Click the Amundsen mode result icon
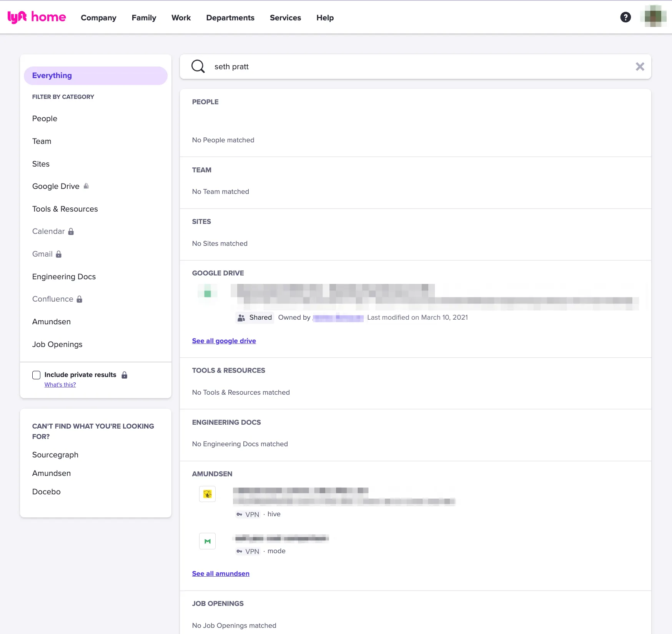The height and width of the screenshot is (634, 672). click(207, 541)
